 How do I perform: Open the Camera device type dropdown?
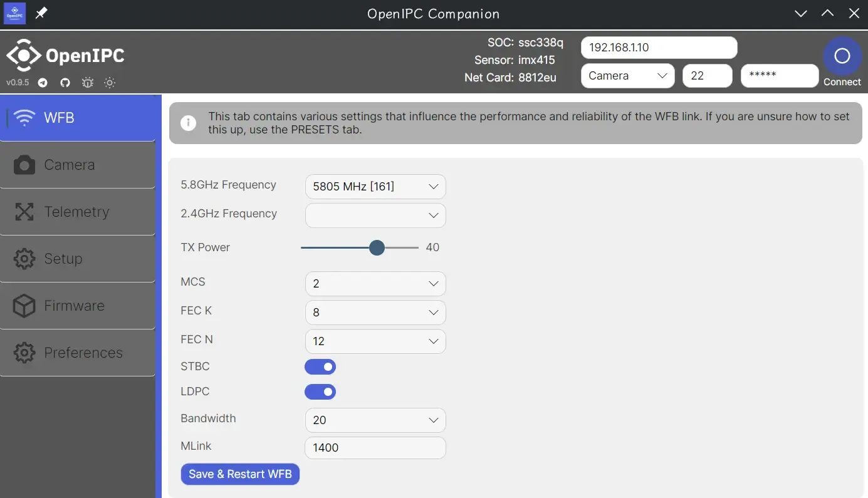click(x=628, y=76)
